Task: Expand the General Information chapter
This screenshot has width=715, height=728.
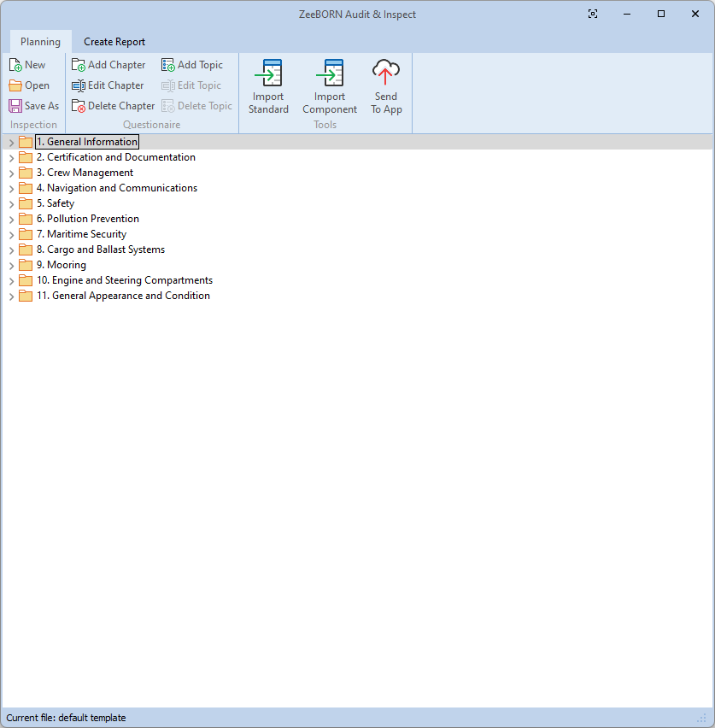Action: [11, 143]
